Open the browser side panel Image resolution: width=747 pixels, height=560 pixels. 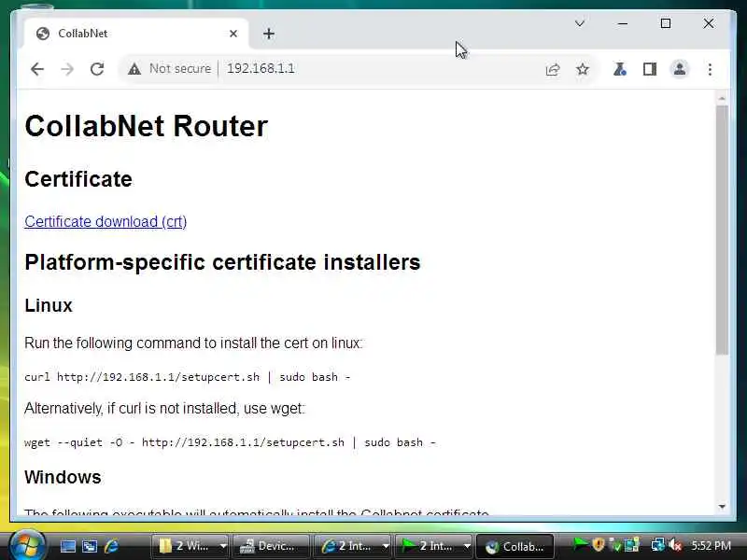tap(650, 69)
